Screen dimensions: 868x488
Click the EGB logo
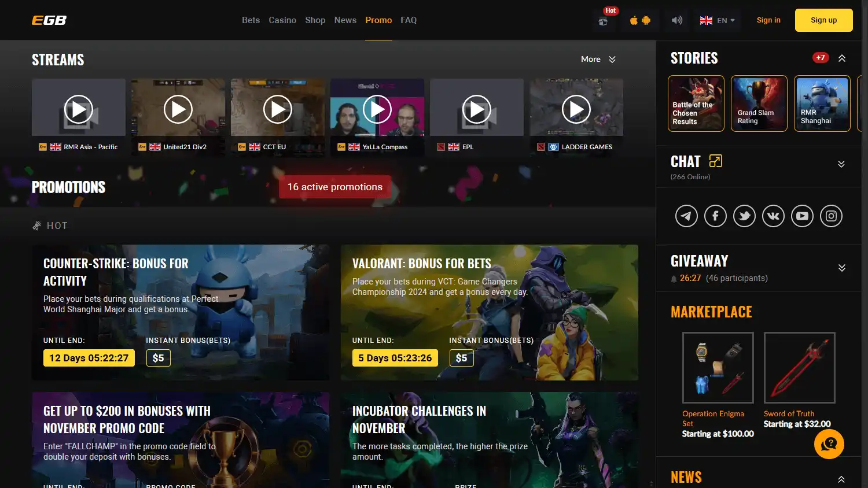point(49,20)
